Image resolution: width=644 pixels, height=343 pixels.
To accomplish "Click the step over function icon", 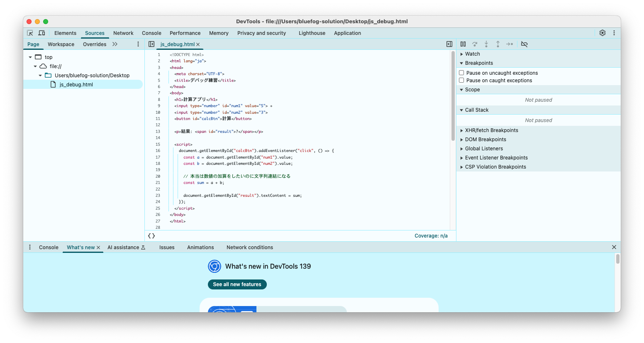I will pyautogui.click(x=475, y=44).
